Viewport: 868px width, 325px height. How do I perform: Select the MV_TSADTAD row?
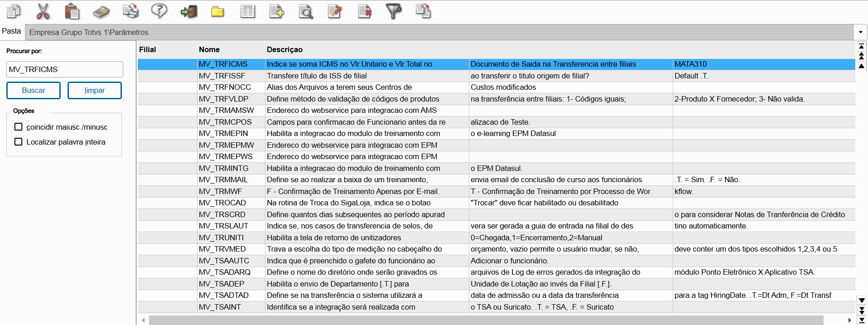497,295
